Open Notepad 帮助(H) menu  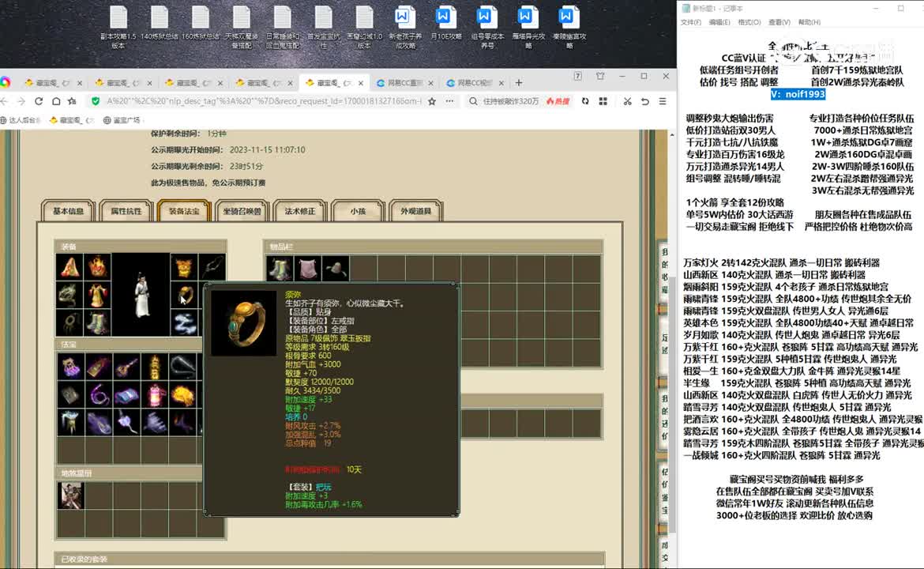[x=809, y=22]
